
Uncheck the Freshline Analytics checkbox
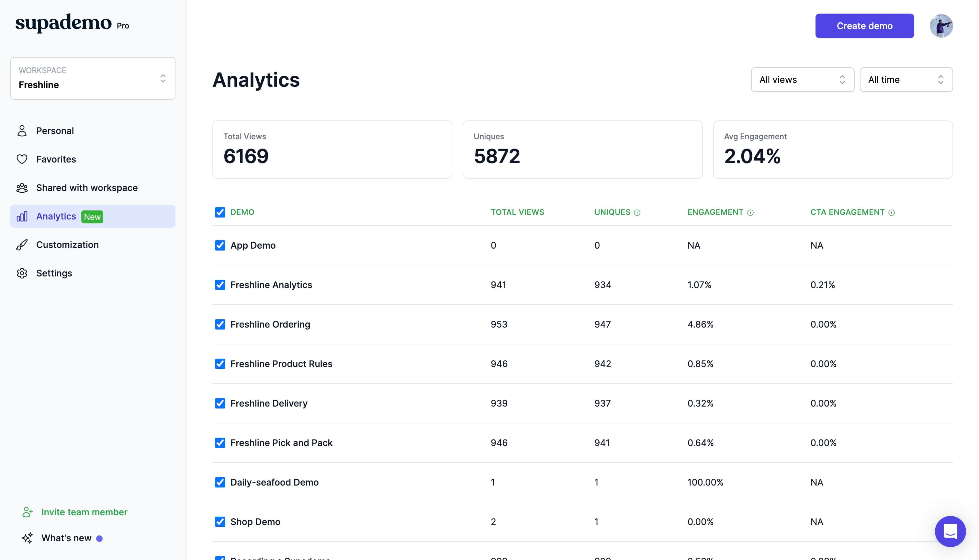220,285
